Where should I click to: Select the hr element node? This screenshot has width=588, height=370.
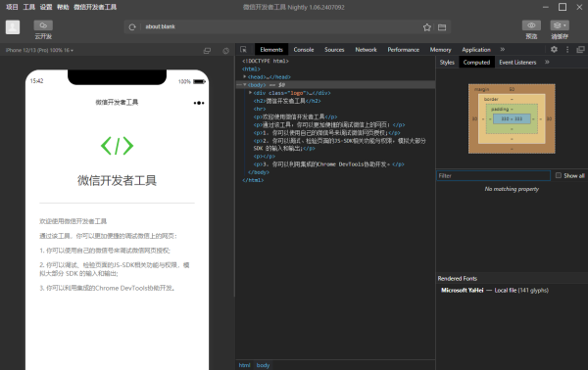tap(259, 109)
